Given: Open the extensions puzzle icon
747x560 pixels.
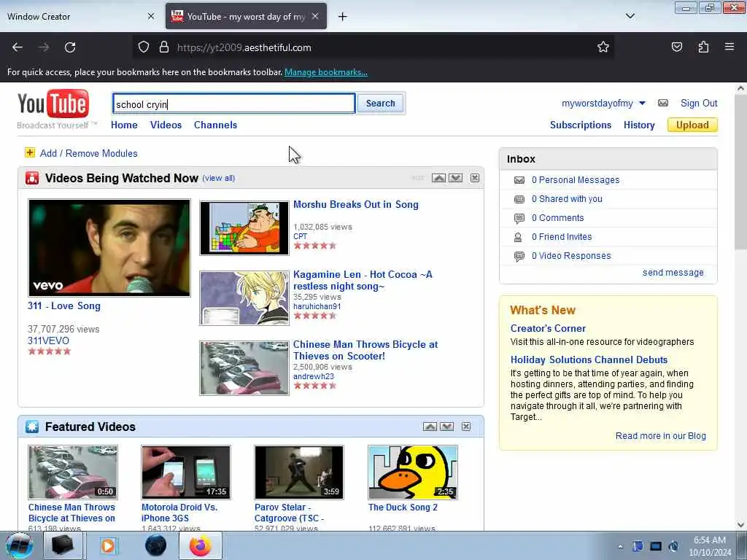Looking at the screenshot, I should pos(703,47).
